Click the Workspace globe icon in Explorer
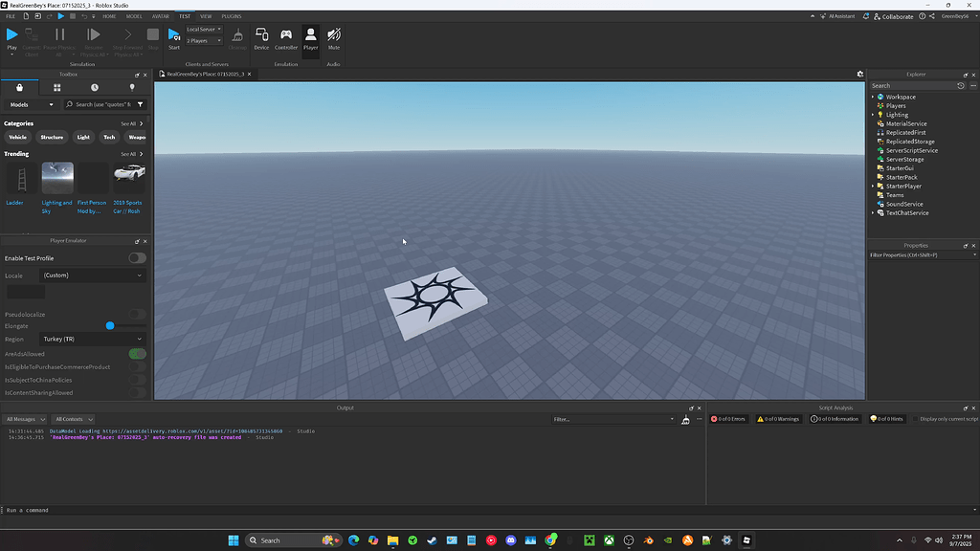This screenshot has width=980, height=551. tap(880, 97)
